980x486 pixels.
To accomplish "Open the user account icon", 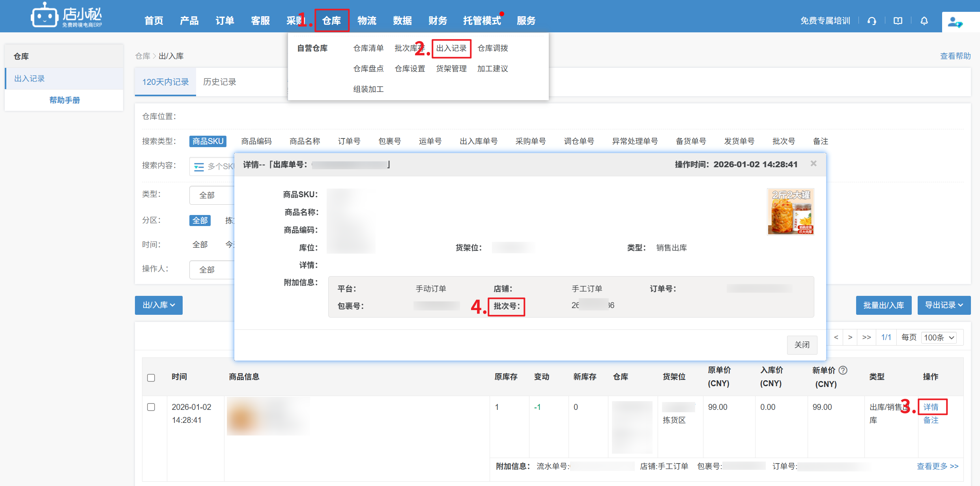I will [x=955, y=22].
